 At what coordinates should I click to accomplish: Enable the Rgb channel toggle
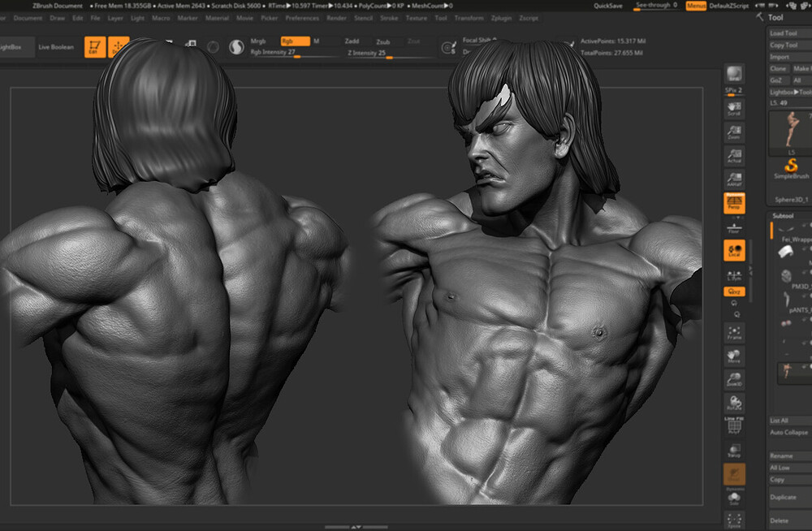tap(296, 41)
